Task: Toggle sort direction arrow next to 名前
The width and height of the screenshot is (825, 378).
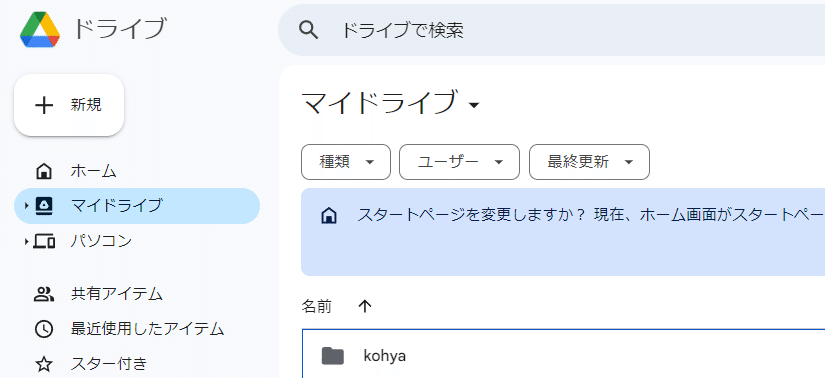Action: [x=365, y=306]
